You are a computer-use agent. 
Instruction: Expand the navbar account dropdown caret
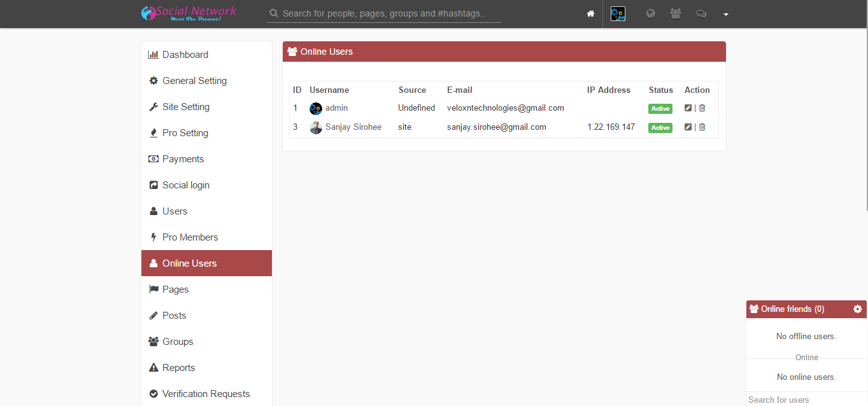click(725, 14)
